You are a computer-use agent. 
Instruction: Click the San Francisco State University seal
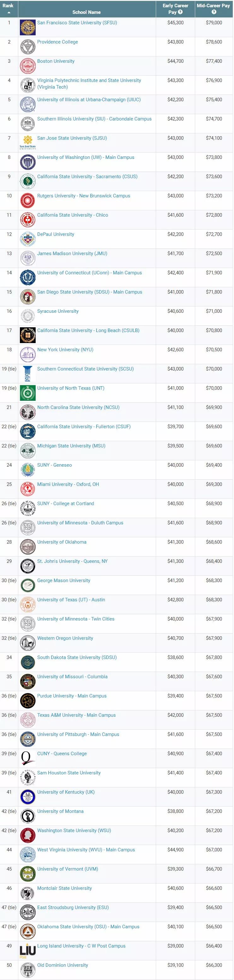point(27,27)
